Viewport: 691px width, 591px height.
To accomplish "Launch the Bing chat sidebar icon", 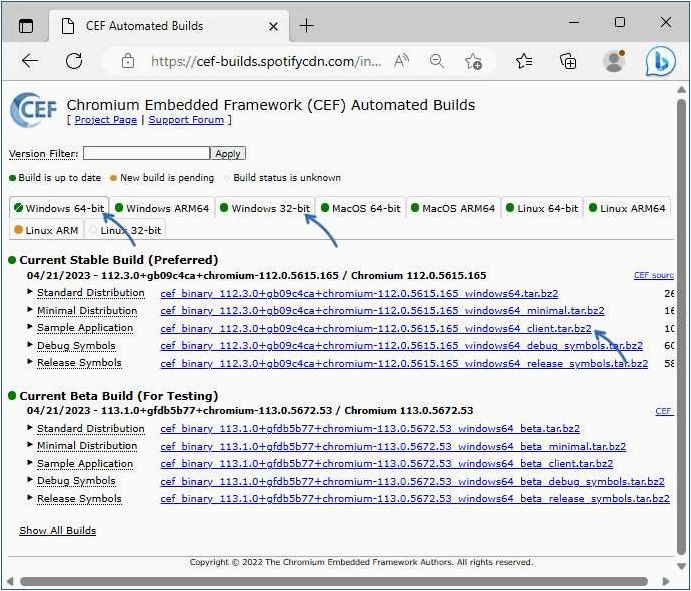I will point(661,61).
